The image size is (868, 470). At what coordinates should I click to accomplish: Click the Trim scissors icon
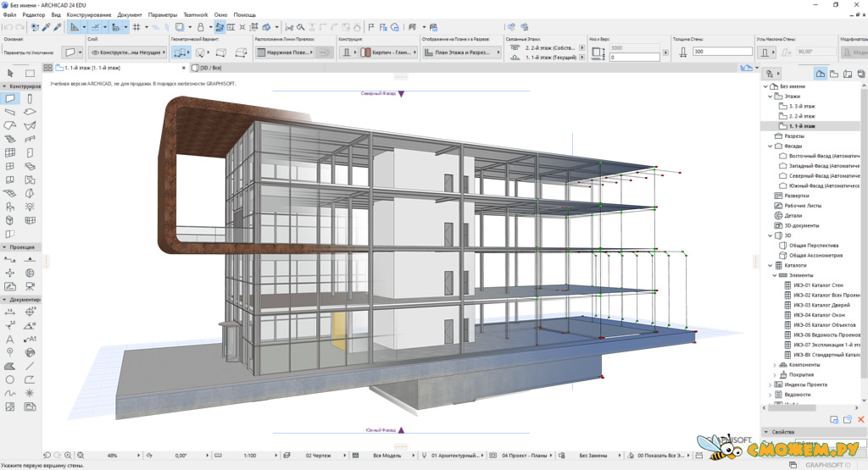click(x=289, y=27)
